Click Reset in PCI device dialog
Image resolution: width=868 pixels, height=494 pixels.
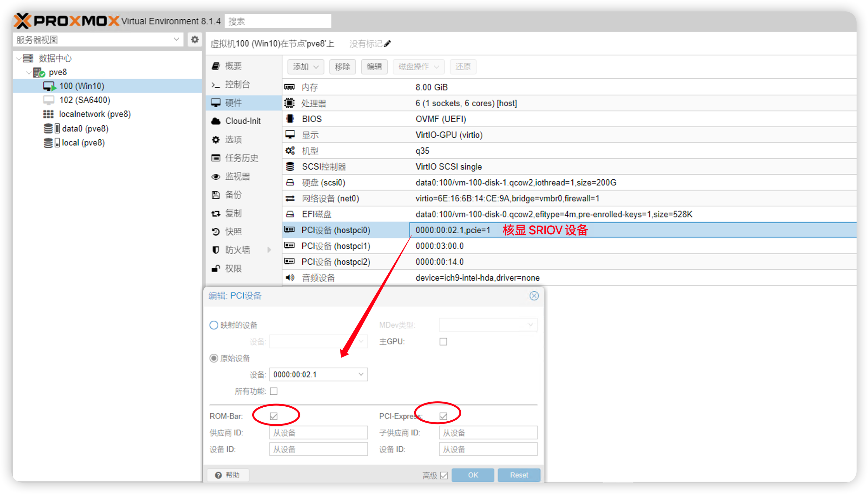(x=519, y=475)
